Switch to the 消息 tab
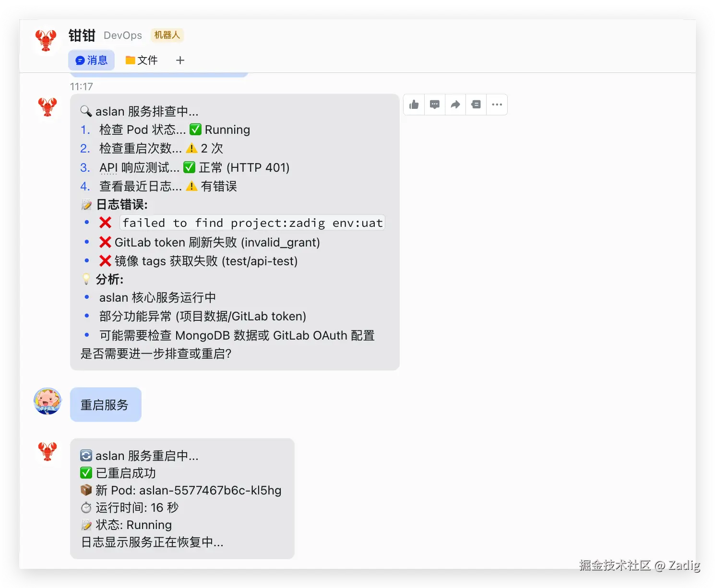Viewport: 715px width, 588px height. click(92, 60)
